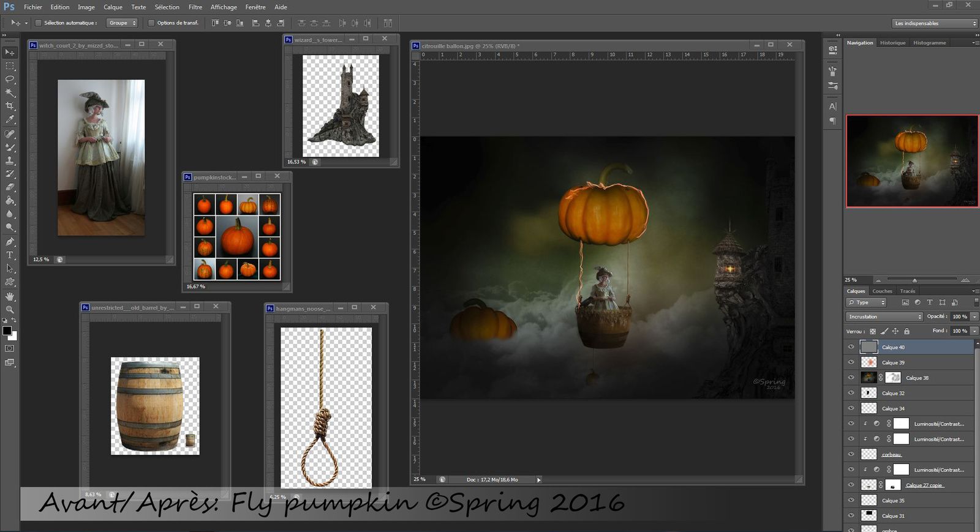Adjust the navigator zoom slider
The image size is (980, 532).
click(914, 280)
